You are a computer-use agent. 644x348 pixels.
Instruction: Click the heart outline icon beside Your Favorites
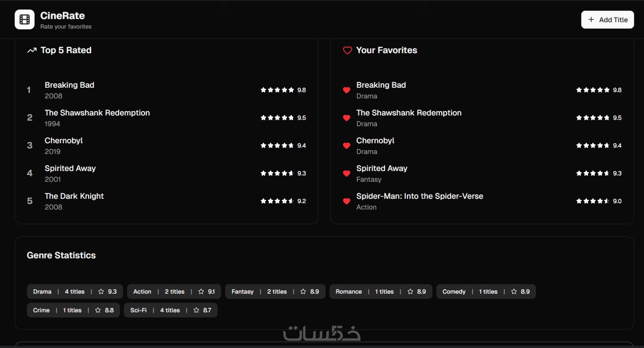click(x=347, y=50)
